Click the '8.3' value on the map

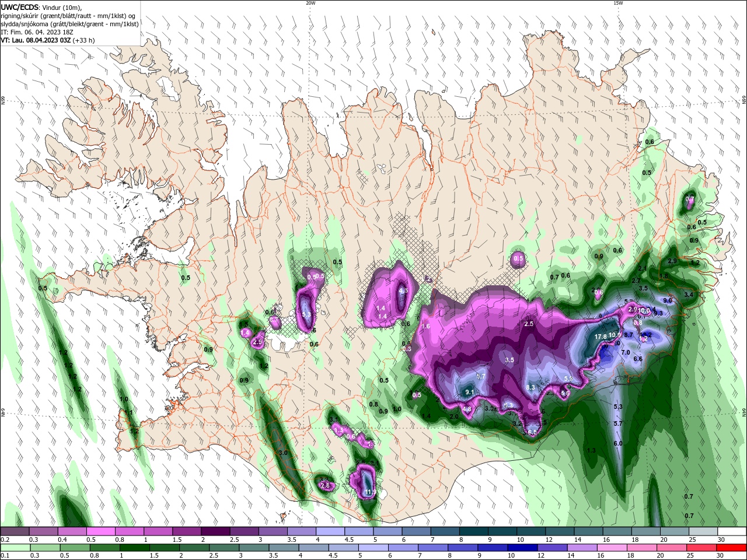pyautogui.click(x=531, y=387)
